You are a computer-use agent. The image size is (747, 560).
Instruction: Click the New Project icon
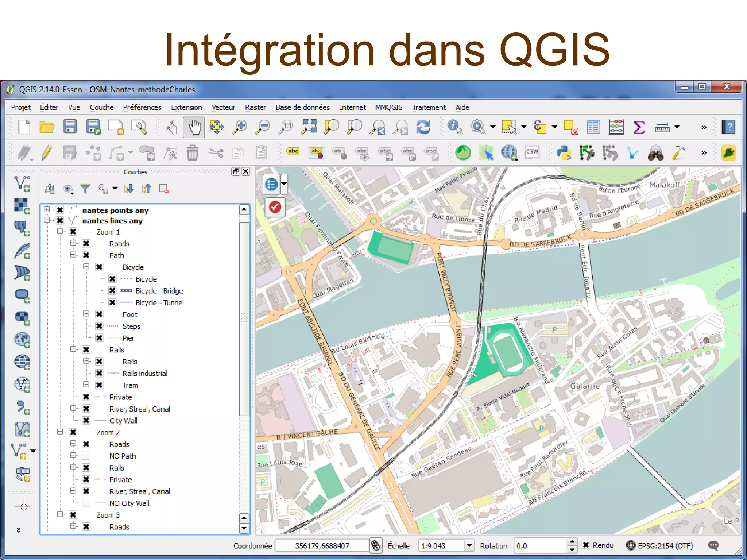24,127
